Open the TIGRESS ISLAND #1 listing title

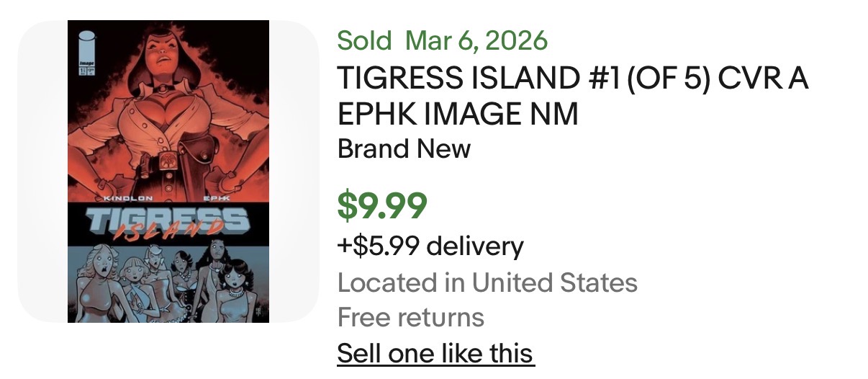(x=573, y=79)
